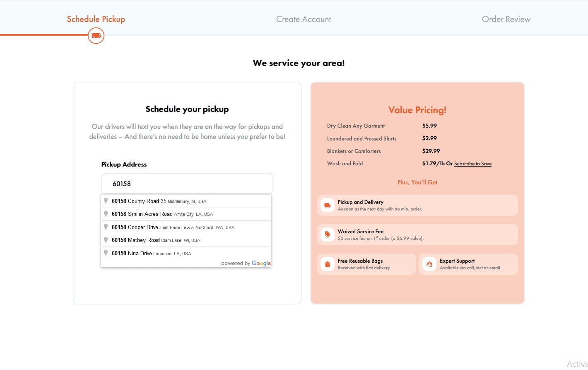
Task: Click map pin beside 60158 County Road 35
Action: [x=106, y=201]
